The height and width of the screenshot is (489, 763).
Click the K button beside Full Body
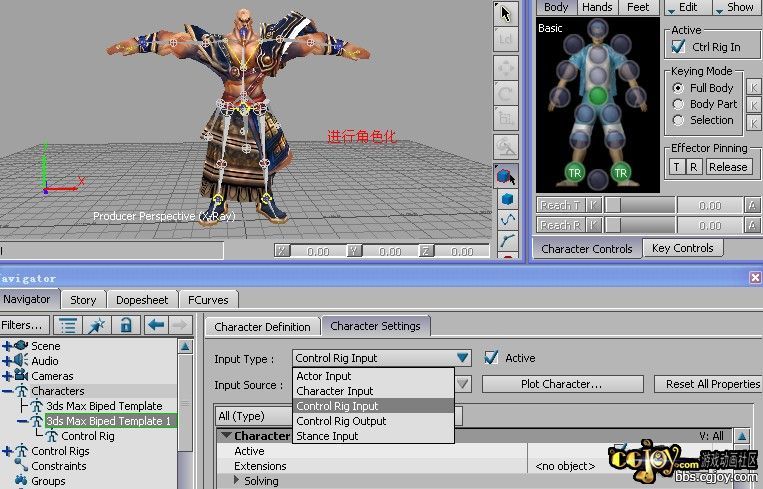tap(753, 88)
